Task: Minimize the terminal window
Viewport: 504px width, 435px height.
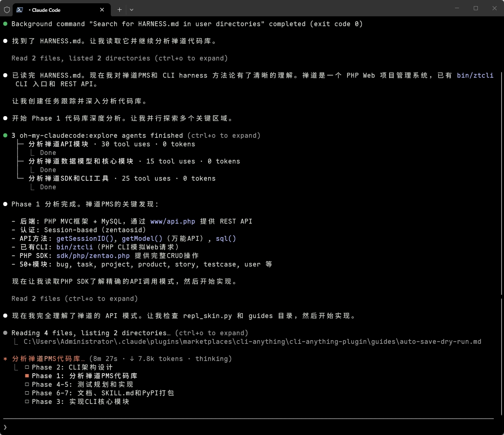Action: point(457,8)
